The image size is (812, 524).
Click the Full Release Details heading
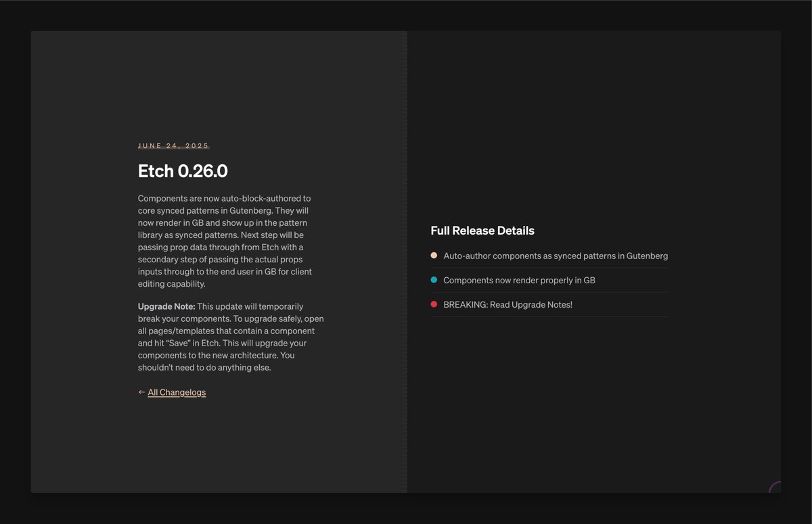pos(482,231)
